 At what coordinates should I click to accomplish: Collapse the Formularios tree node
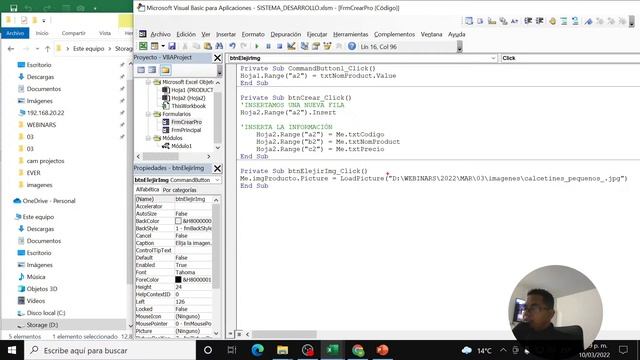pos(148,114)
